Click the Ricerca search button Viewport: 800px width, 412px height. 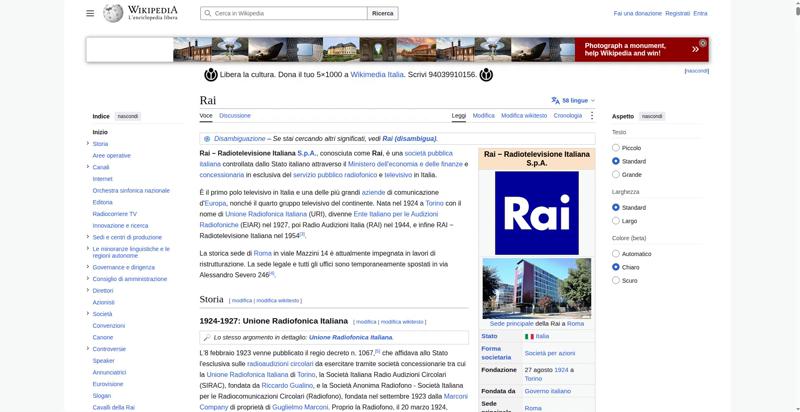383,13
